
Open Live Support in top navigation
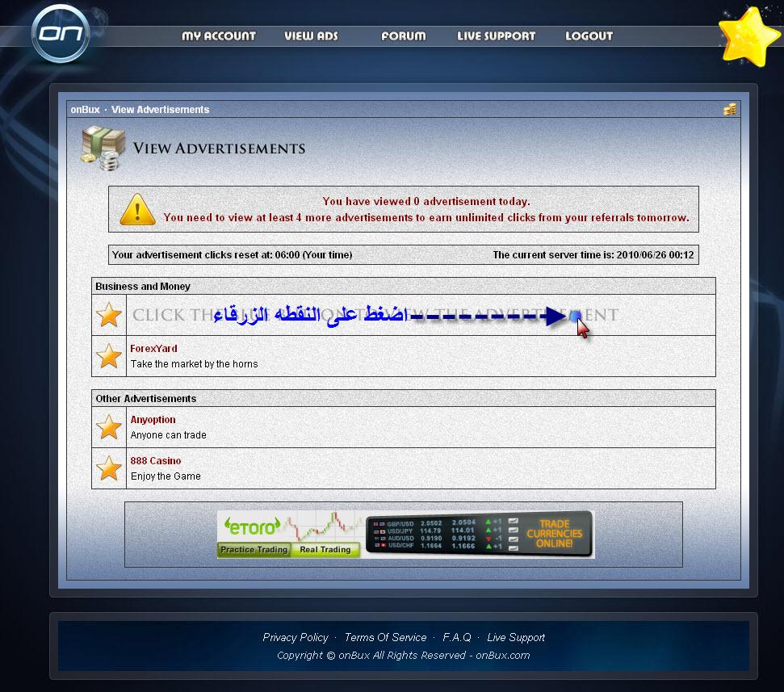point(496,36)
